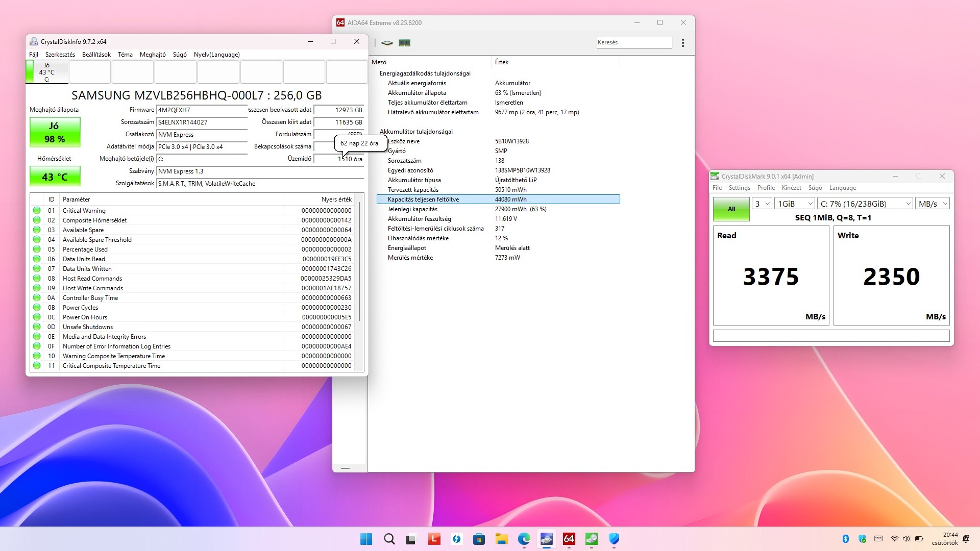
Task: Open the Nyelv(Language) menu in CrystalDiskInfo
Action: click(x=216, y=55)
